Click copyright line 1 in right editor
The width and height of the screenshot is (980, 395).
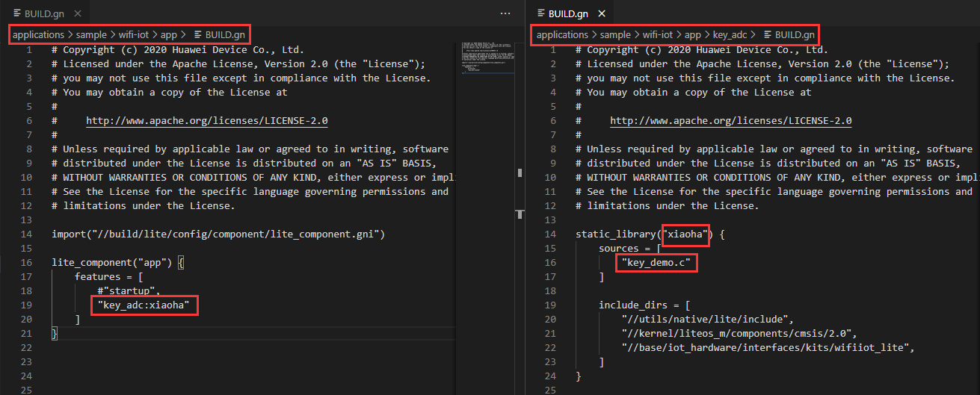[702, 50]
